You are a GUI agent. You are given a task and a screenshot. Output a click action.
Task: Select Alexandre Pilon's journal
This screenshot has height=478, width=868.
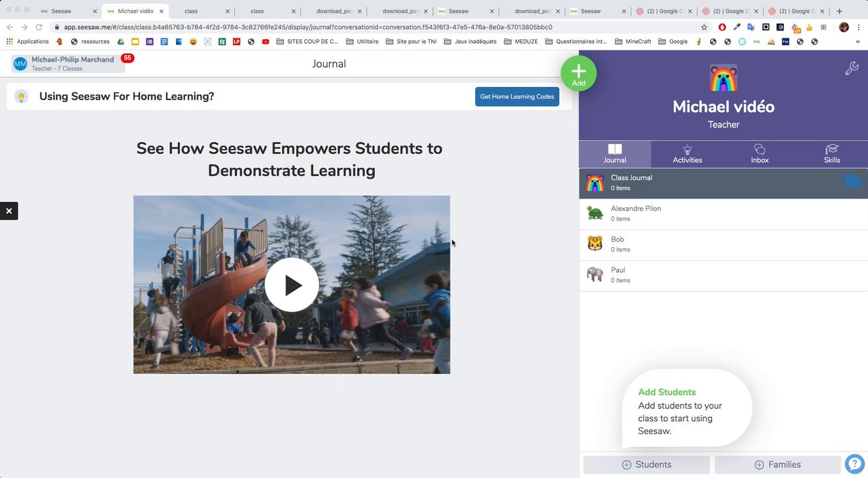pyautogui.click(x=723, y=213)
